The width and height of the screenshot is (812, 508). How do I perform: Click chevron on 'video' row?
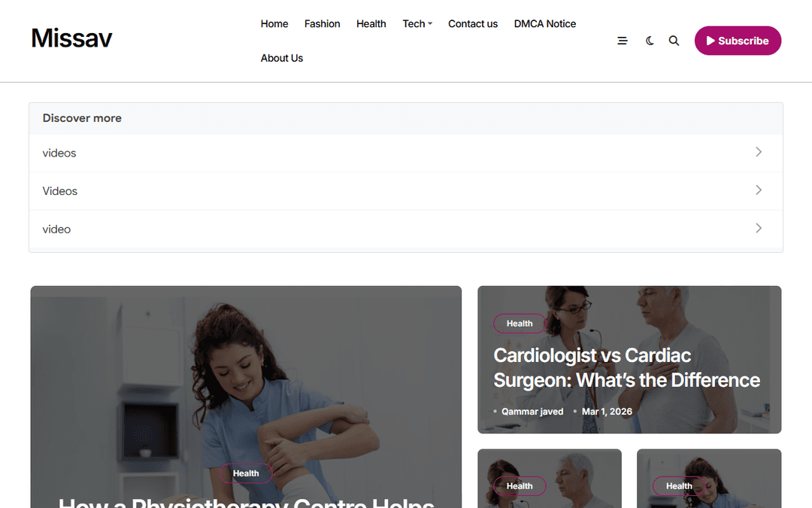758,228
